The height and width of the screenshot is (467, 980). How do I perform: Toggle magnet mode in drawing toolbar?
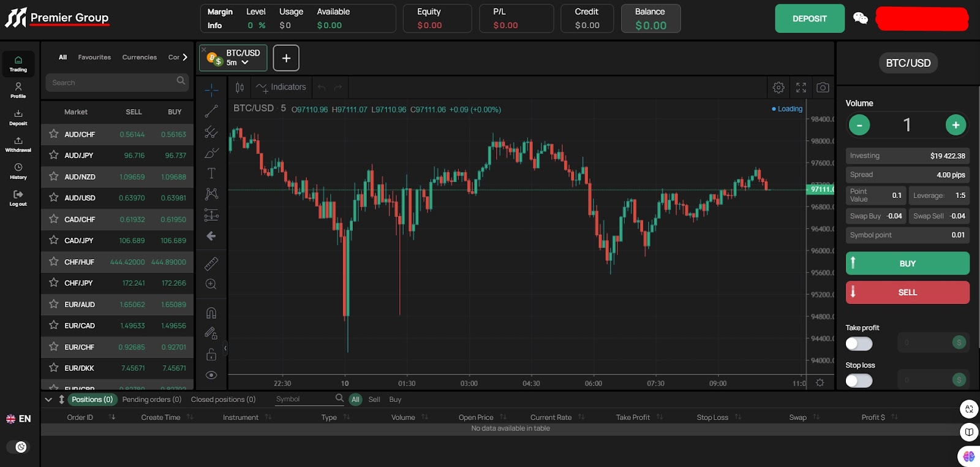click(211, 313)
